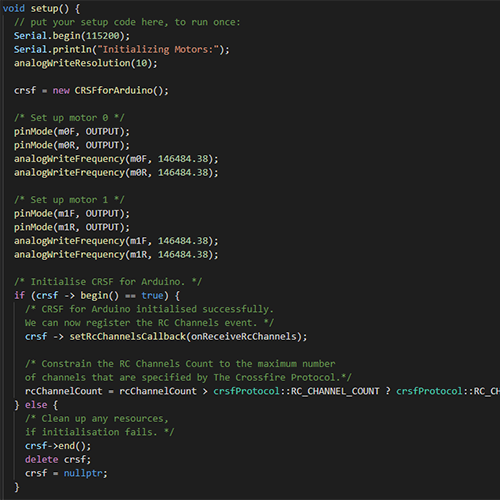The image size is (500, 500).
Task: Click the 'crsf = new CRSFforArduino();' line
Action: 91,90
